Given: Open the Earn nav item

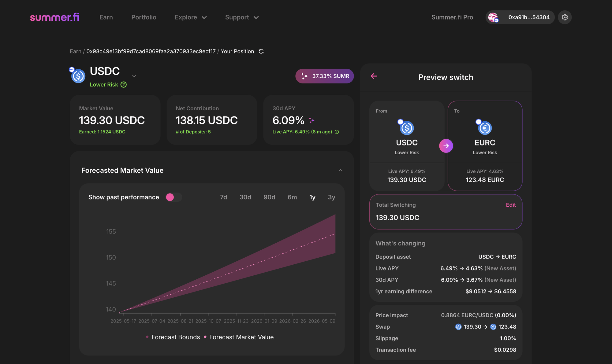Looking at the screenshot, I should pos(106,17).
